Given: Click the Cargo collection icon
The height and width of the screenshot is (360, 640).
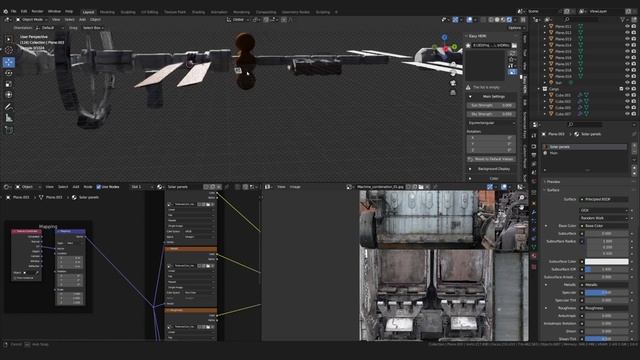Looking at the screenshot, I should (x=545, y=89).
